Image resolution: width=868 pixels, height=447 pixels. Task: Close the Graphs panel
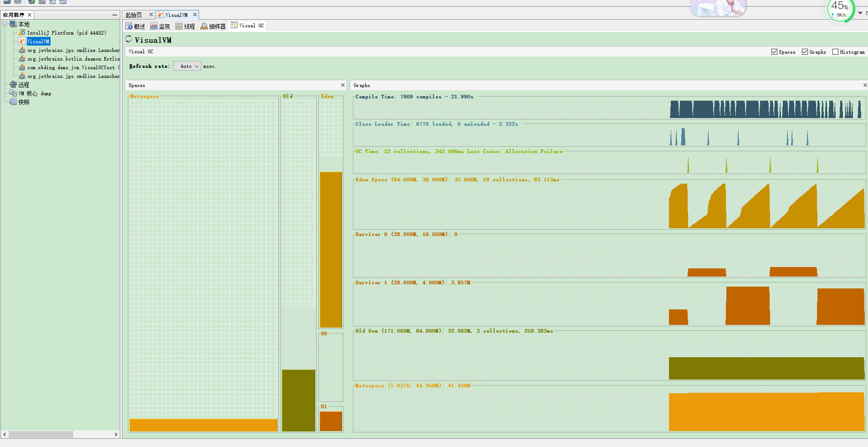(x=865, y=85)
